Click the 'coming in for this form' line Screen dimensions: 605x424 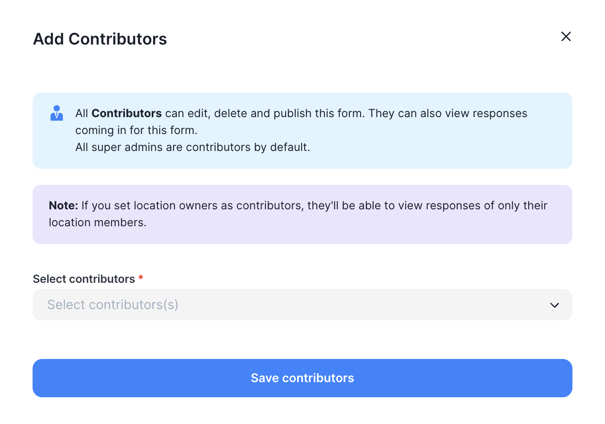coord(136,130)
